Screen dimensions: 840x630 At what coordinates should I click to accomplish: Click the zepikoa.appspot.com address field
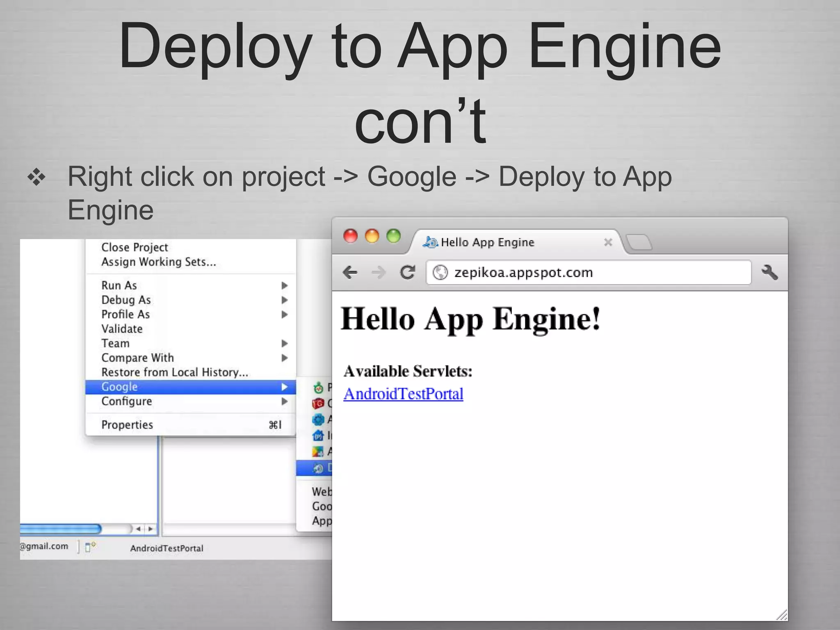click(x=589, y=272)
